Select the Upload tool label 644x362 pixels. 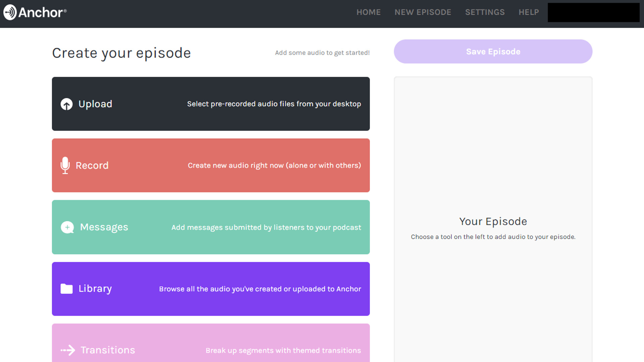pyautogui.click(x=95, y=104)
